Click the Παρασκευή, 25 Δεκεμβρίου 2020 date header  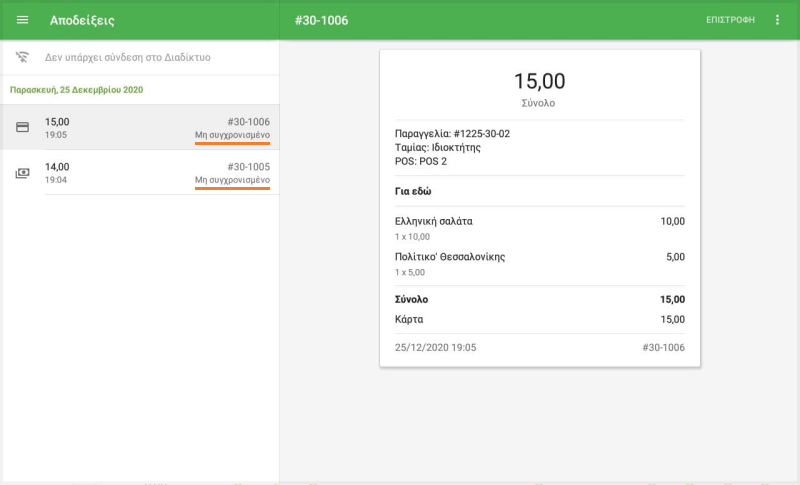[x=77, y=90]
